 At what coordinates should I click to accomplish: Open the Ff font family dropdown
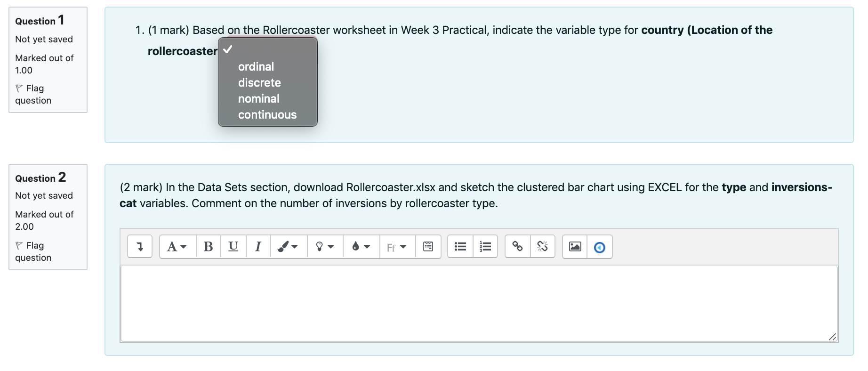pyautogui.click(x=397, y=247)
